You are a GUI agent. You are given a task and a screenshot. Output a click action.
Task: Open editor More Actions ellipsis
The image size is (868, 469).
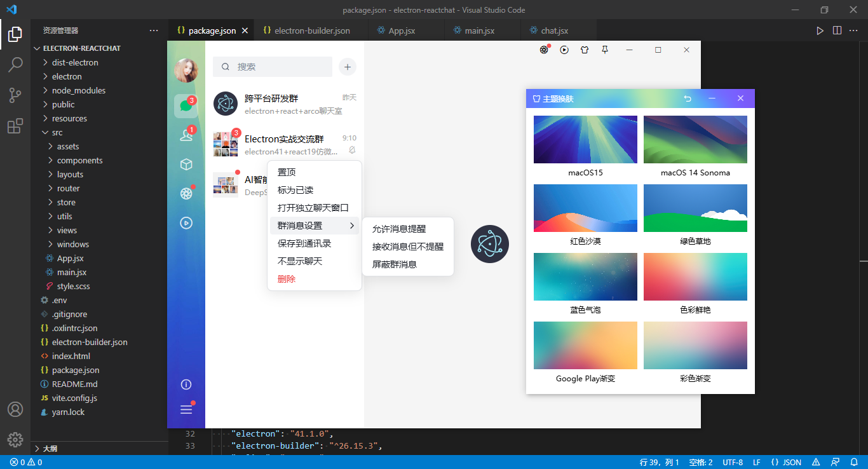click(854, 31)
